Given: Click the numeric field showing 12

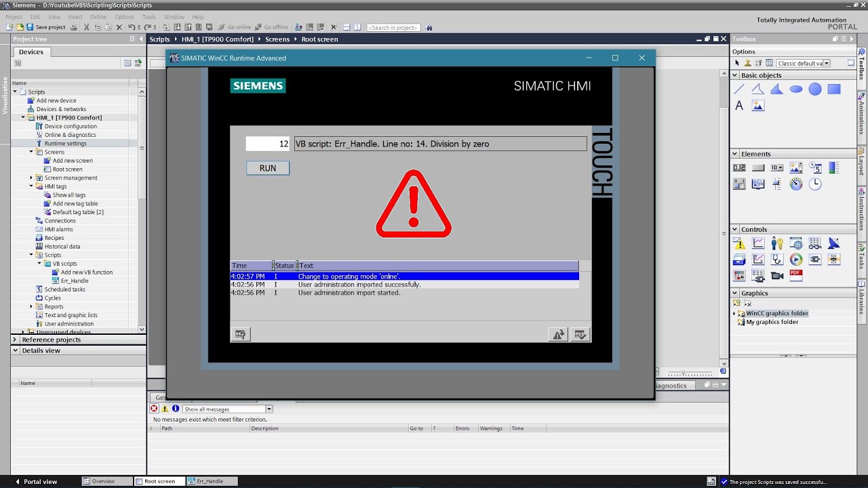Looking at the screenshot, I should click(268, 144).
